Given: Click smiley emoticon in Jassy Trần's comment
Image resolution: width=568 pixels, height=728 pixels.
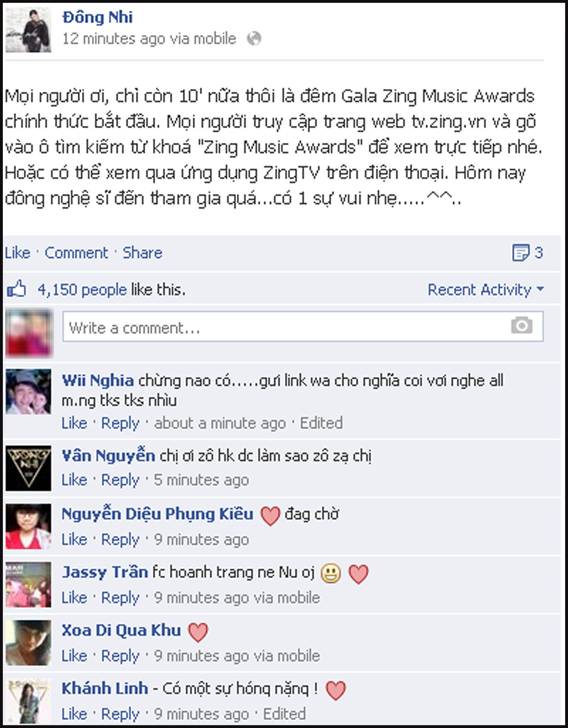Looking at the screenshot, I should [x=331, y=574].
